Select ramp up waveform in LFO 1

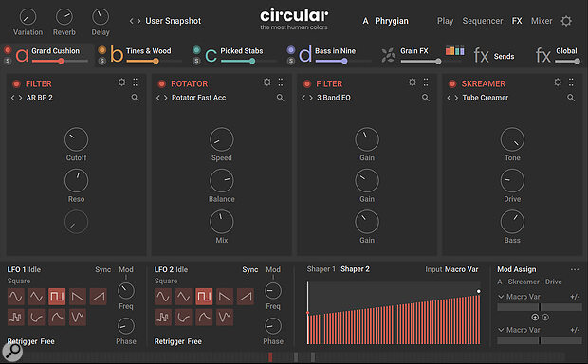coord(99,297)
